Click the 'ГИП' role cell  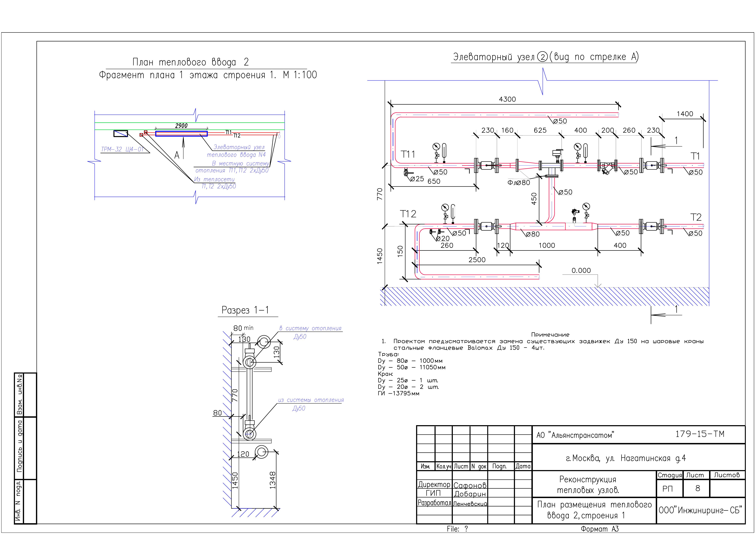433,493
